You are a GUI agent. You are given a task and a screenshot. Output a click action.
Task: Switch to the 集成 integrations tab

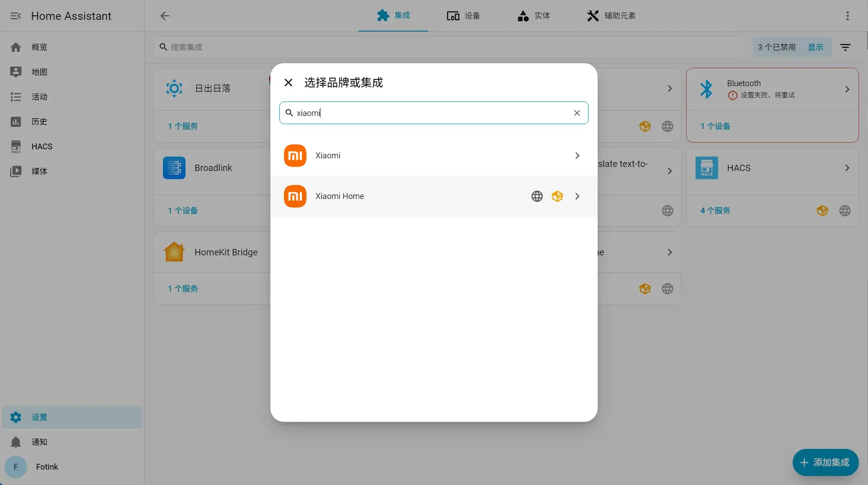(393, 16)
